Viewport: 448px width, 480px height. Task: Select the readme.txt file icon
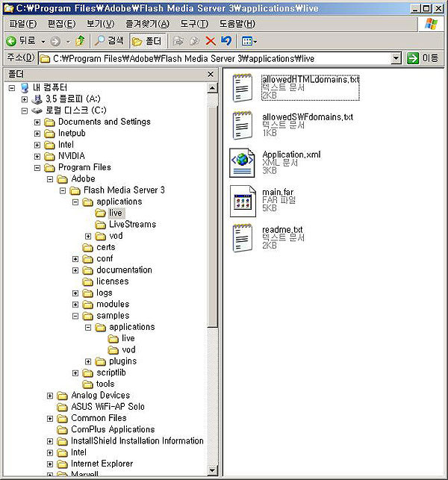click(243, 238)
